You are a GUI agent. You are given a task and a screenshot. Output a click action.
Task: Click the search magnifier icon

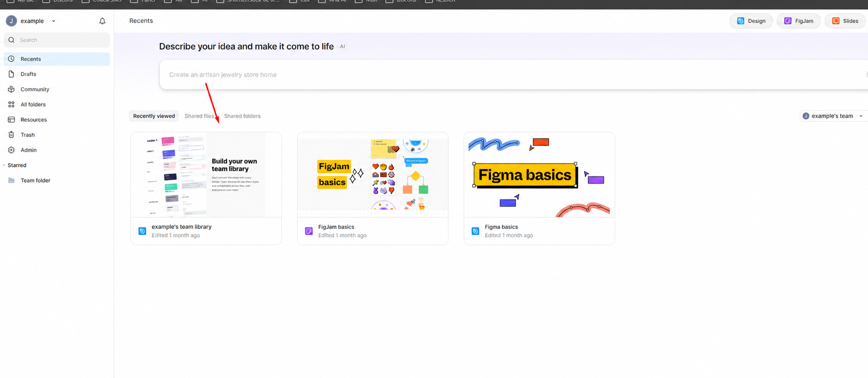click(11, 40)
